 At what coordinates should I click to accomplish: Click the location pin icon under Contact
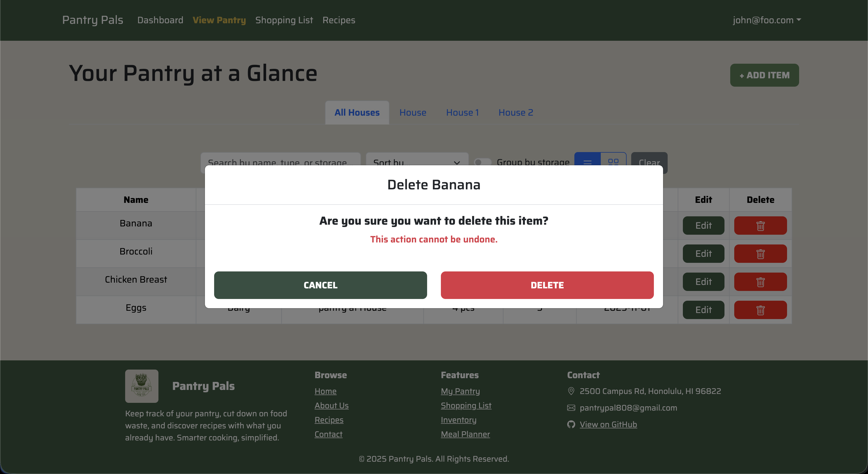571,391
